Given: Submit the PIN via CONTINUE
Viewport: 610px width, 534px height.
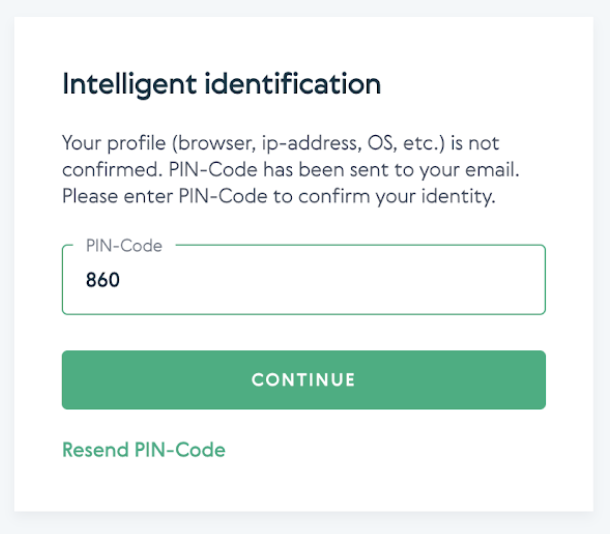Looking at the screenshot, I should 303,380.
